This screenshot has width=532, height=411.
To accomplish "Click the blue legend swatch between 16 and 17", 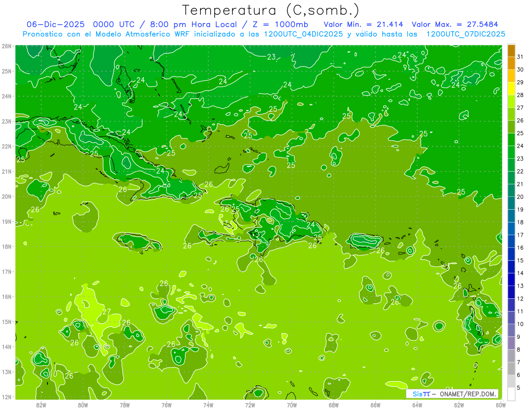I will point(511,241).
